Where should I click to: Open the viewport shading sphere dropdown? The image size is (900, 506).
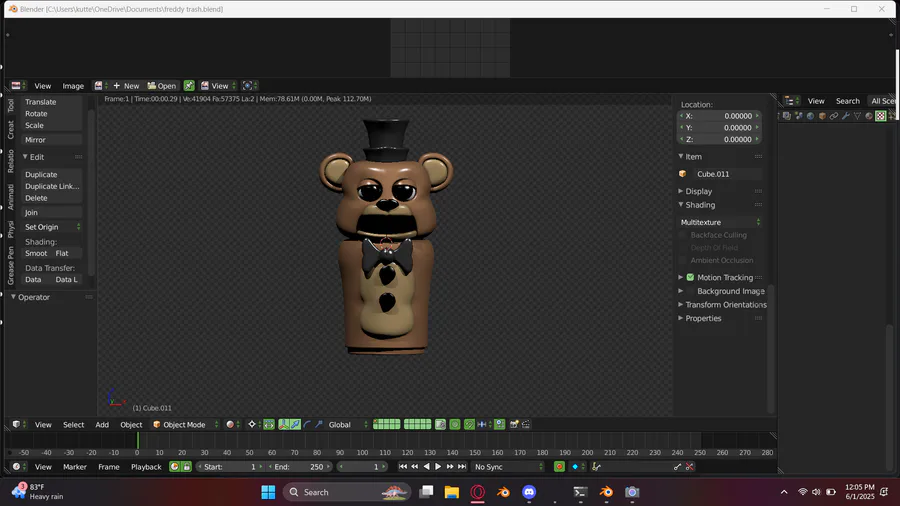pyautogui.click(x=232, y=425)
